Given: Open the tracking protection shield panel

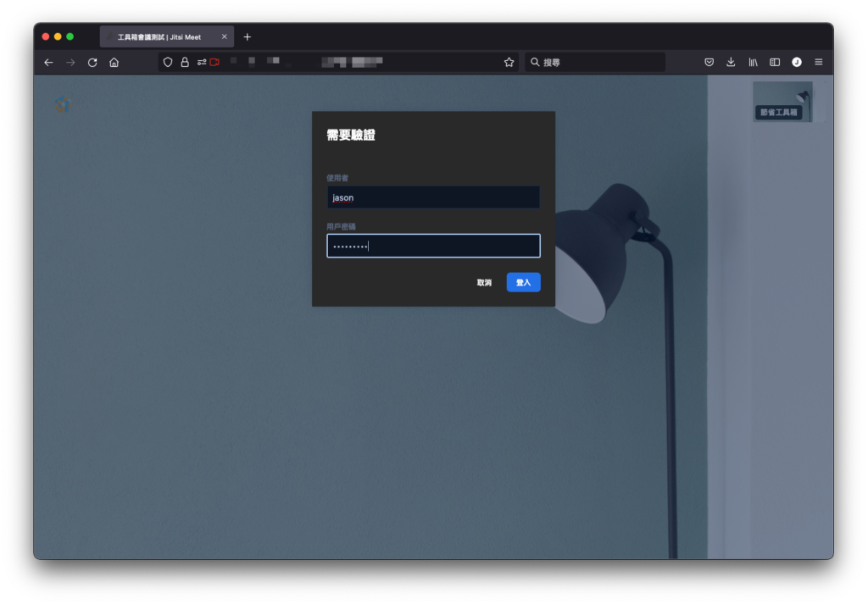Looking at the screenshot, I should (x=168, y=63).
